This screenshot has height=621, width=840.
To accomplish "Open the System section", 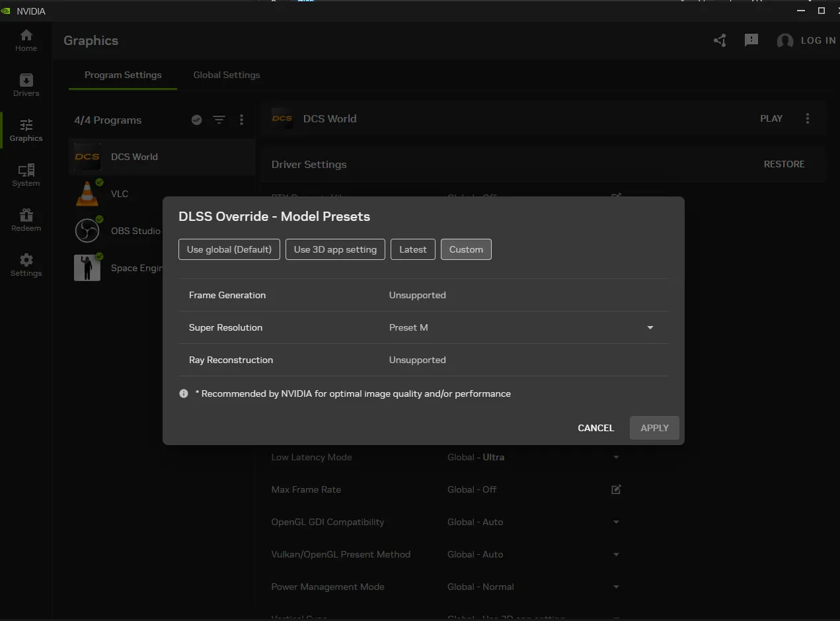I will (26, 175).
